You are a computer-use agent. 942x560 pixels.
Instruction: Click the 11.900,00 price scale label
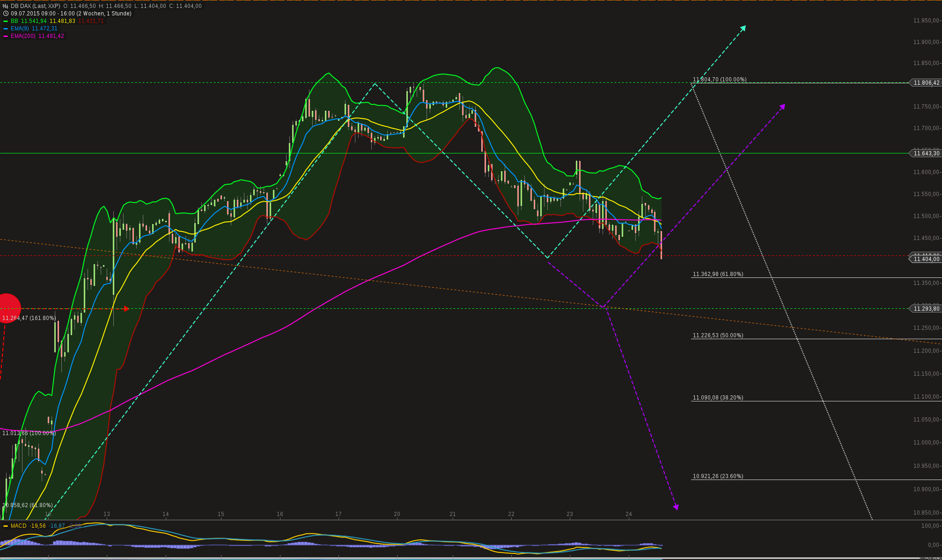(927, 42)
